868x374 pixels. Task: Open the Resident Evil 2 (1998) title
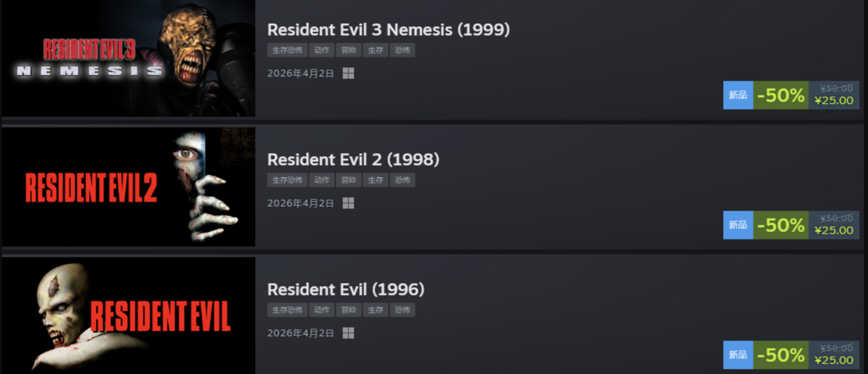click(353, 160)
